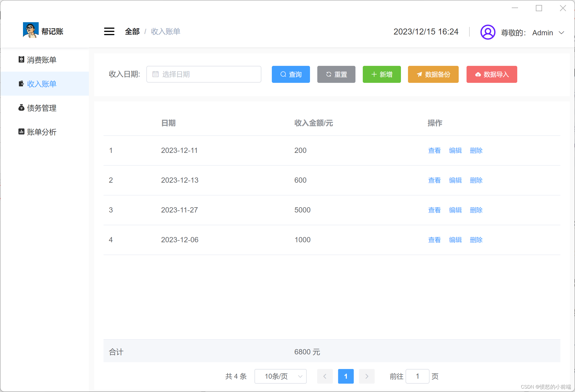This screenshot has height=392, width=575.
Task: Open the 10条/页 page size dropdown
Action: 281,376
